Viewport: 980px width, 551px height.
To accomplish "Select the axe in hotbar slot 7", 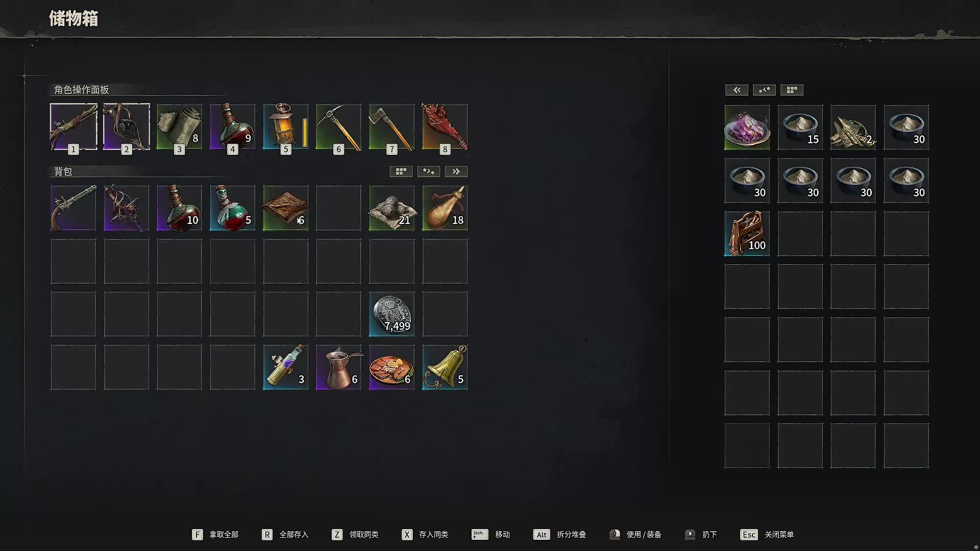I will pyautogui.click(x=391, y=127).
